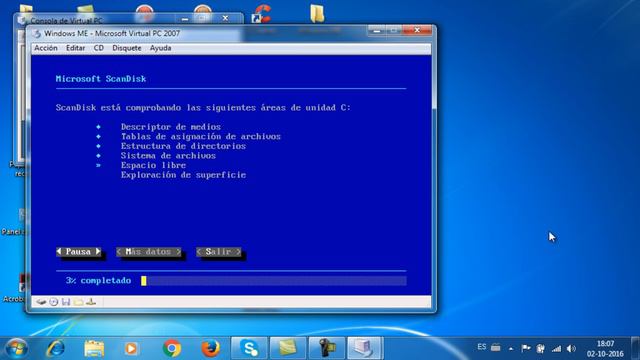Open Windows Explorer from taskbar
The width and height of the screenshot is (640, 360).
click(94, 348)
